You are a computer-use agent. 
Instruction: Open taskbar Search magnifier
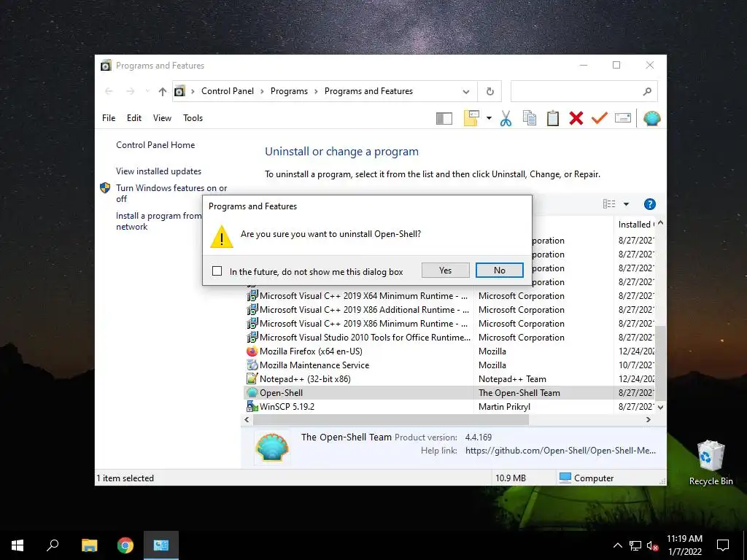53,545
